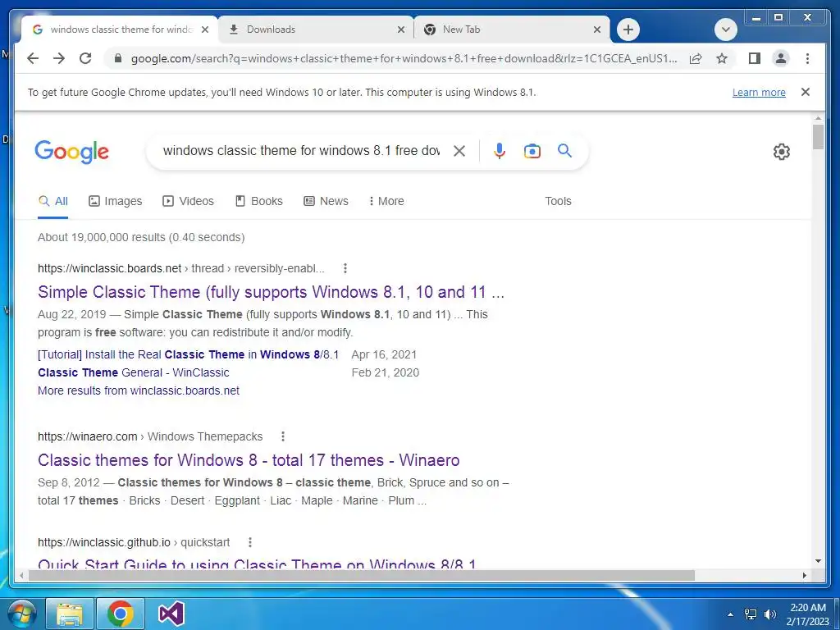Search by image with the camera icon
This screenshot has width=840, height=630.
[532, 151]
